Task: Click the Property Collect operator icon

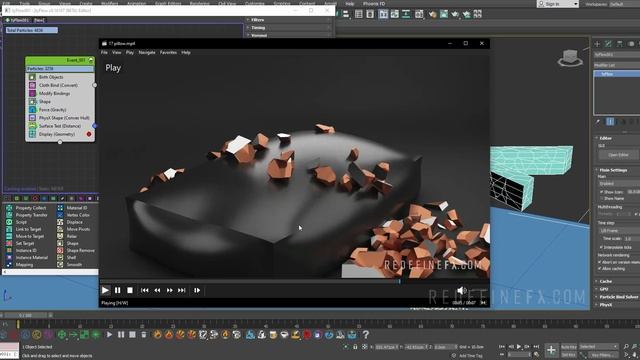Action: (x=9, y=208)
